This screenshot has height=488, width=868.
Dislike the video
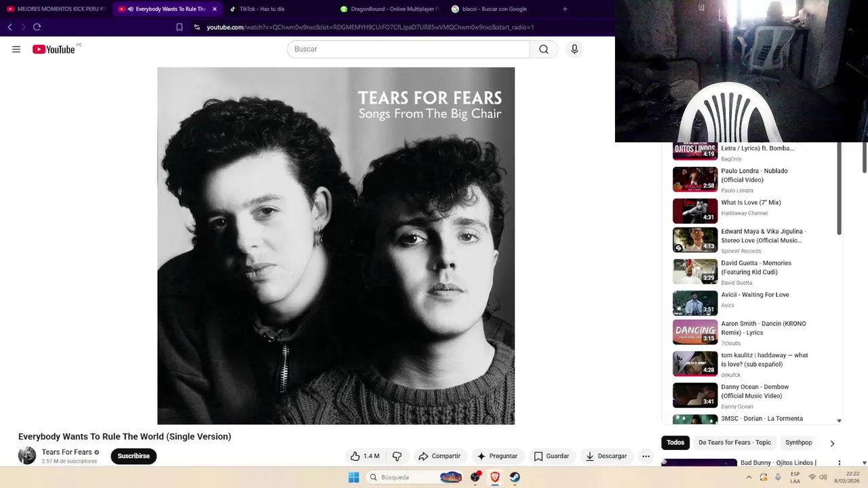[x=397, y=456]
